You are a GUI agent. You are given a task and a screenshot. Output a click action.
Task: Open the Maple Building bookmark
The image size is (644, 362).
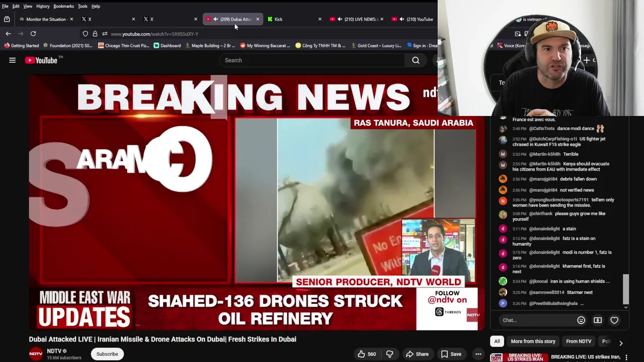210,45
